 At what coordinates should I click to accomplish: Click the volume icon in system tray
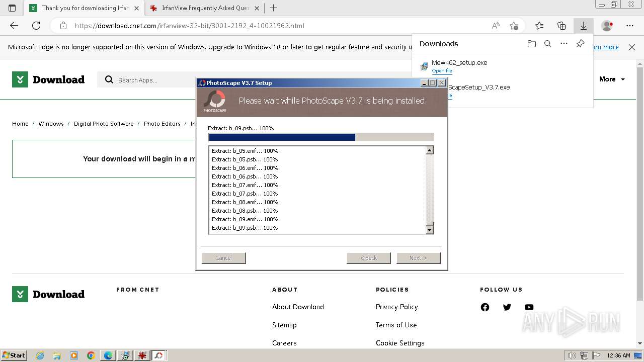click(572, 355)
